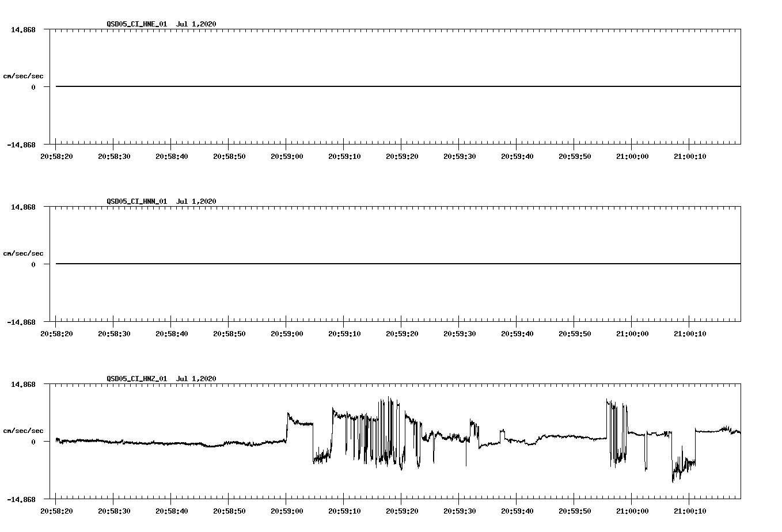Click the QSD05_CI_HNZ_01 plot title
This screenshot has width=782, height=532.
click(161, 379)
